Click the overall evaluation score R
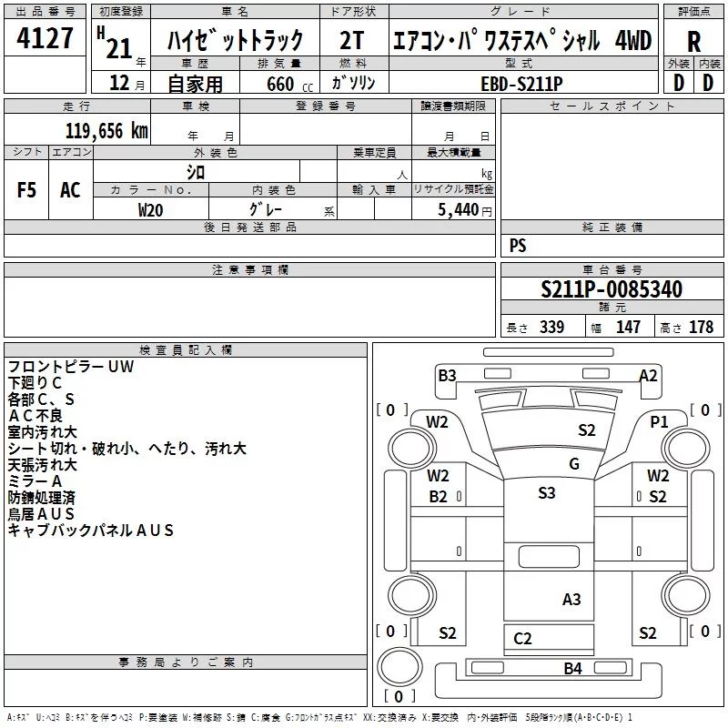This screenshot has height=728, width=728. 693,42
